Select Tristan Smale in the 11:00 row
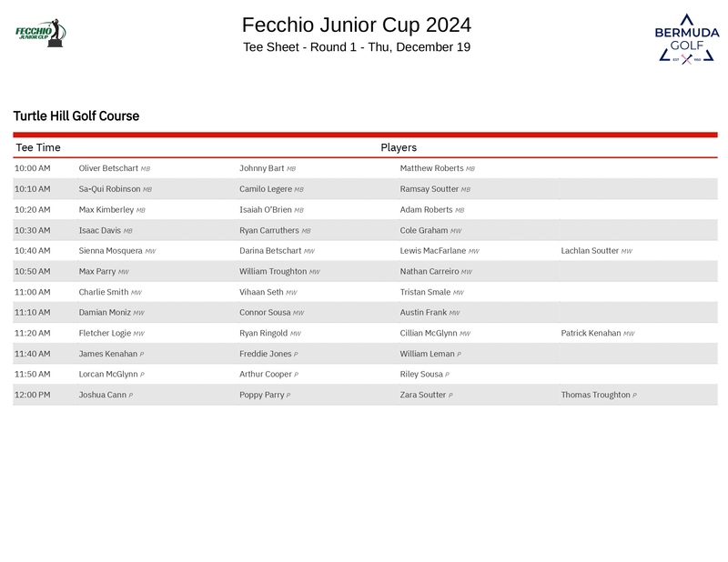 tap(425, 293)
